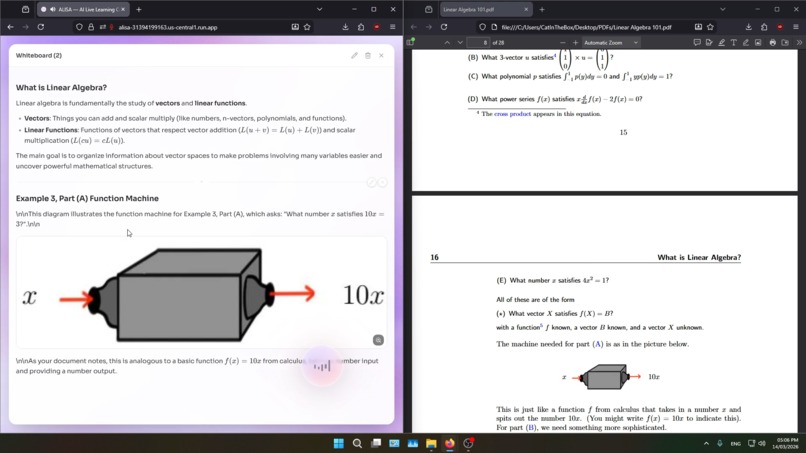This screenshot has width=806, height=453.
Task: Click the magnifier icon on the function machine image
Action: point(378,340)
